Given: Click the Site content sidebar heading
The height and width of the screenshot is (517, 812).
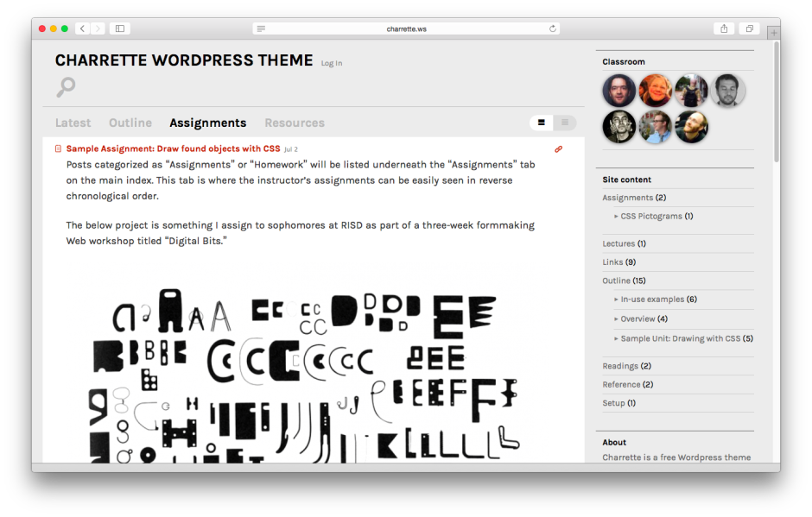Looking at the screenshot, I should point(626,180).
